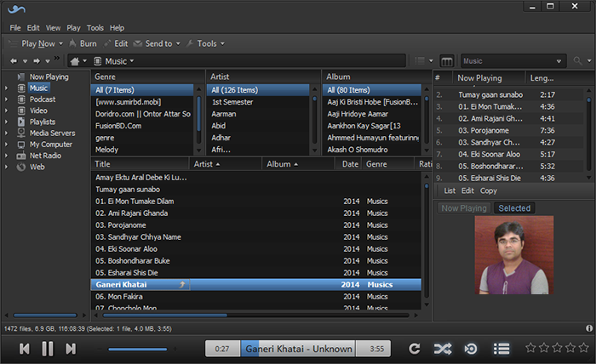The height and width of the screenshot is (364, 596).
Task: Open the Tools toolbar dropdown
Action: coord(206,43)
